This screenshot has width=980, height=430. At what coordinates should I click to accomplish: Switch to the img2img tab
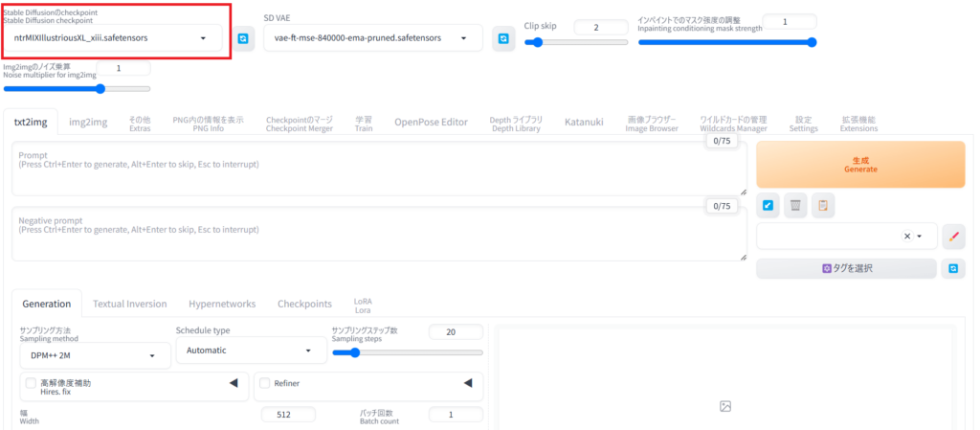(x=88, y=122)
